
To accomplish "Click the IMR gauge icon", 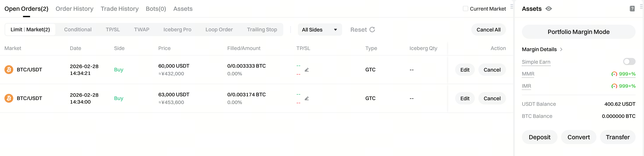I will (x=614, y=86).
